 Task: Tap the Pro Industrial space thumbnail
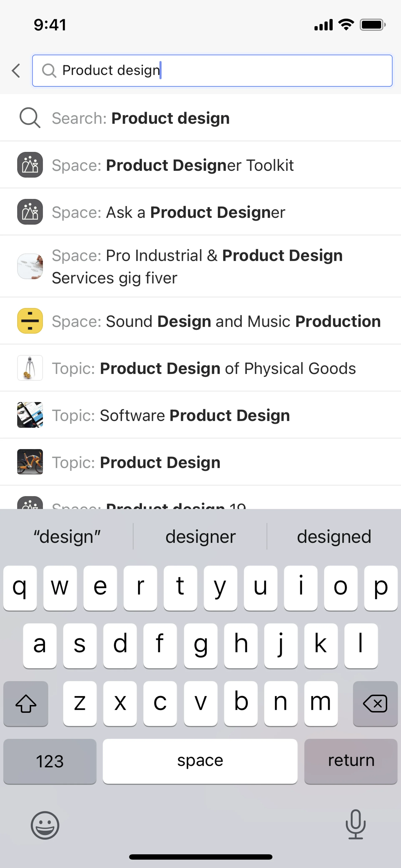(x=30, y=266)
